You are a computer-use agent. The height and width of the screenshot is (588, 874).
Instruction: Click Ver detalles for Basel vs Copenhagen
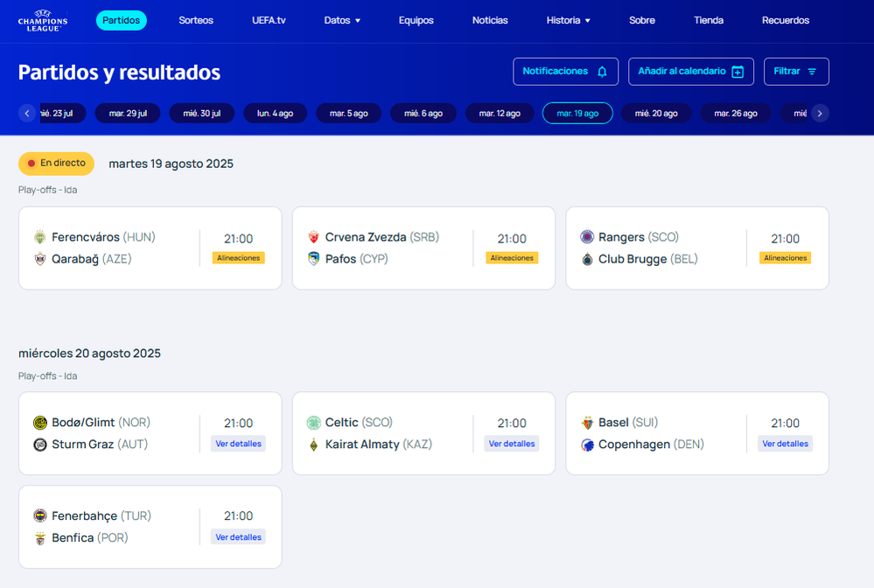coord(785,444)
